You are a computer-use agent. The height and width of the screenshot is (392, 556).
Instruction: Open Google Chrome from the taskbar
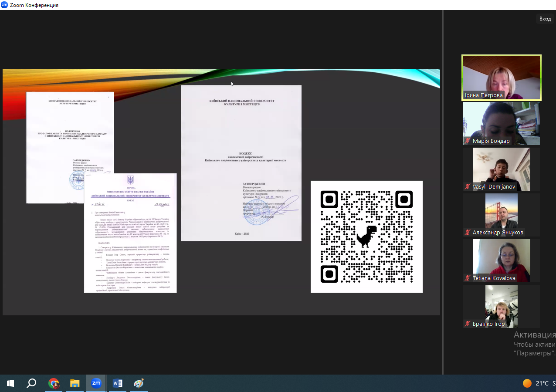pos(54,383)
